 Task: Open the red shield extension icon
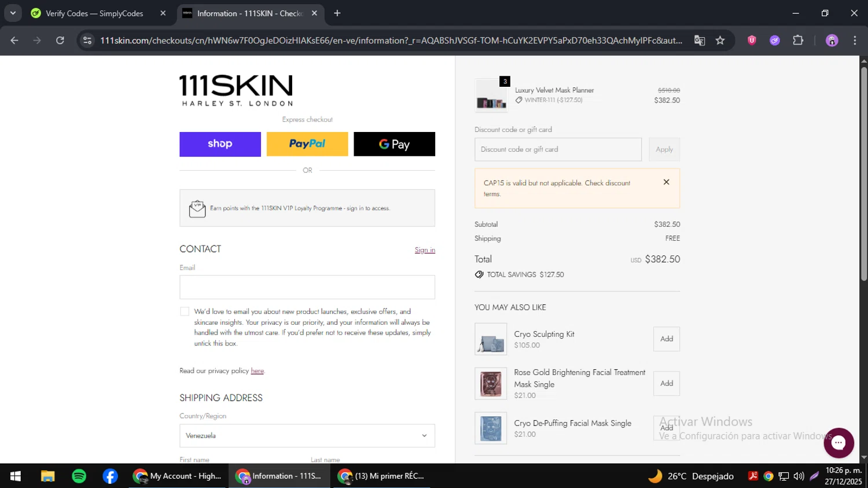coord(752,41)
